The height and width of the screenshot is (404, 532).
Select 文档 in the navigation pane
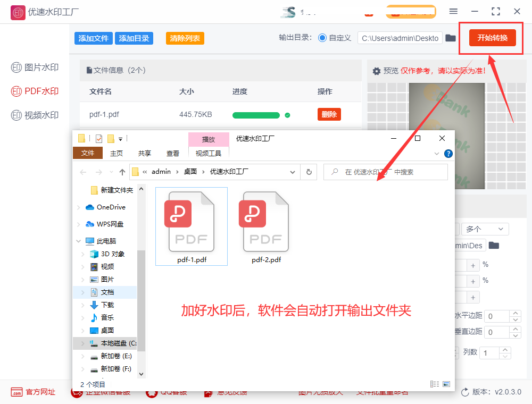point(102,292)
